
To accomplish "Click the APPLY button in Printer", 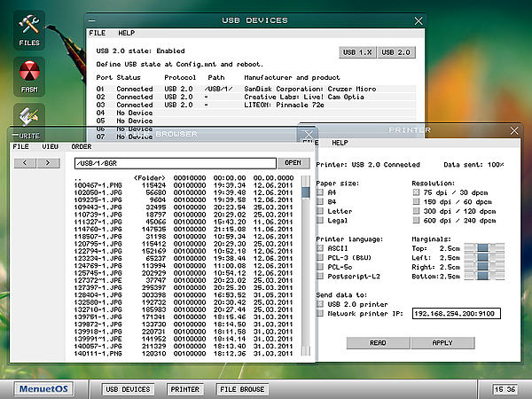I will pyautogui.click(x=442, y=342).
